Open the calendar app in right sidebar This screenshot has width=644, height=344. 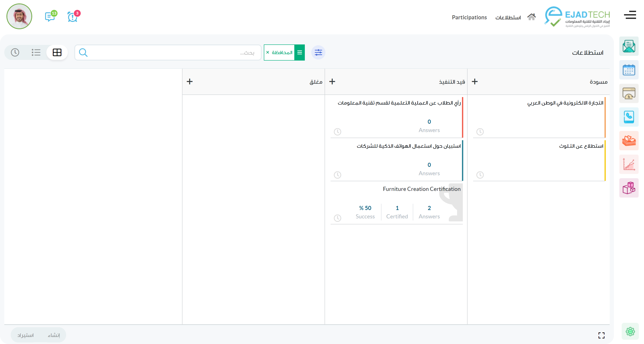click(x=629, y=70)
